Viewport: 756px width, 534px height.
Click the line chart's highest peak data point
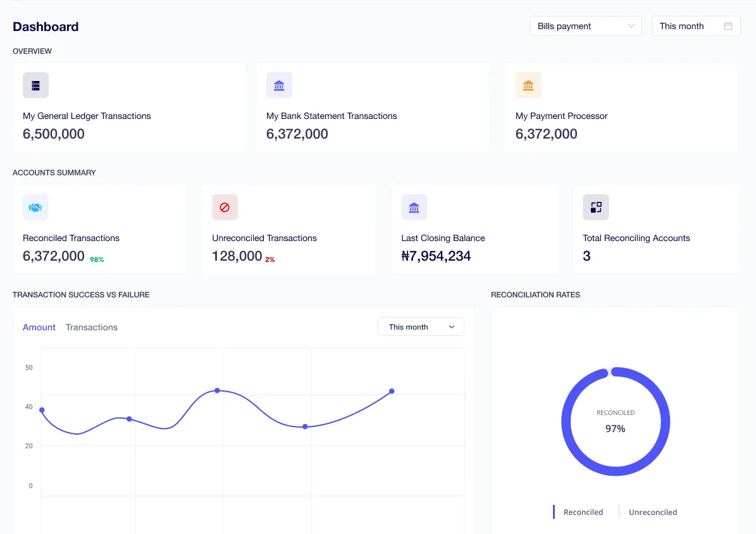tap(217, 390)
